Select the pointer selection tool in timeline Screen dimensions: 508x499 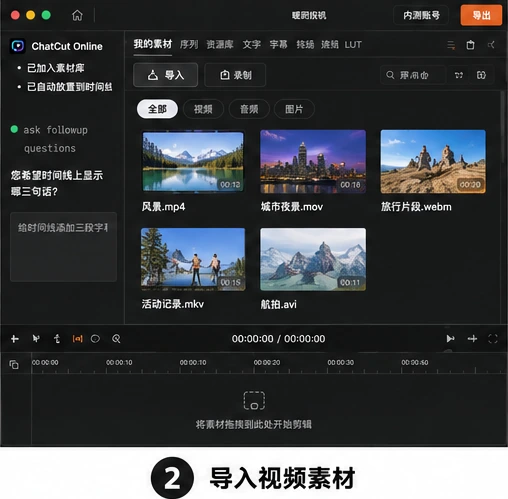point(36,339)
